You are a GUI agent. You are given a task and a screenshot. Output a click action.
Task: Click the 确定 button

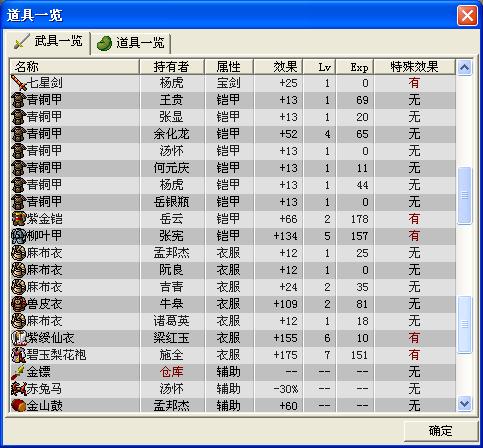(x=440, y=431)
